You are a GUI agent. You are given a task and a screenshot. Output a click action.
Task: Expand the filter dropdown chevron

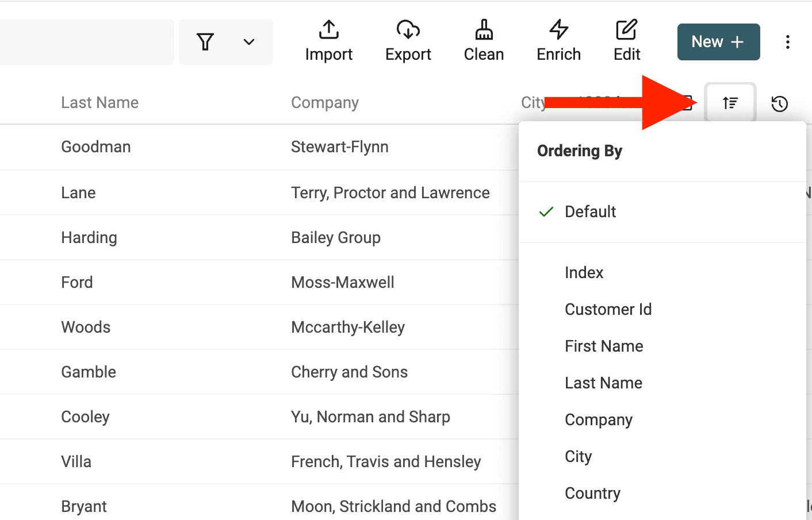click(x=248, y=42)
